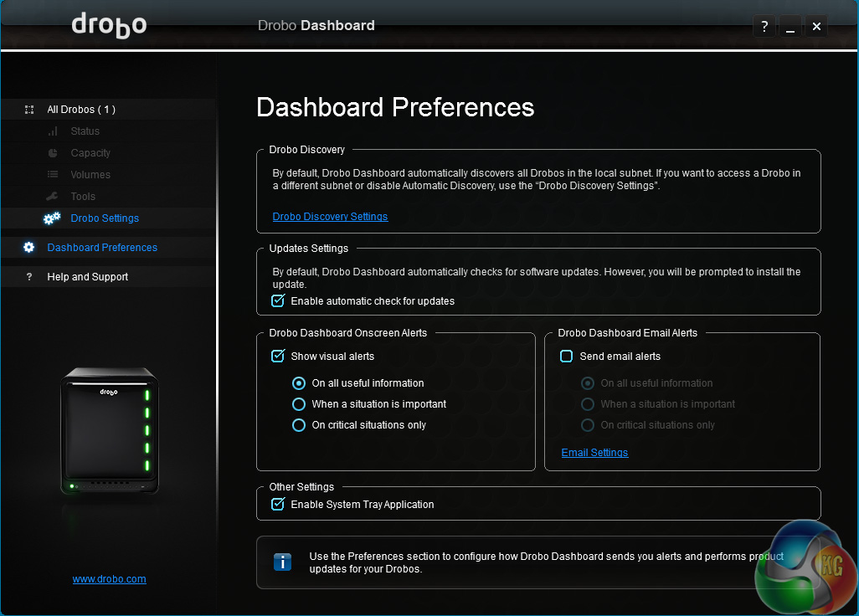Disable automatic check for updates
Image resolution: width=859 pixels, height=616 pixels.
click(x=279, y=300)
